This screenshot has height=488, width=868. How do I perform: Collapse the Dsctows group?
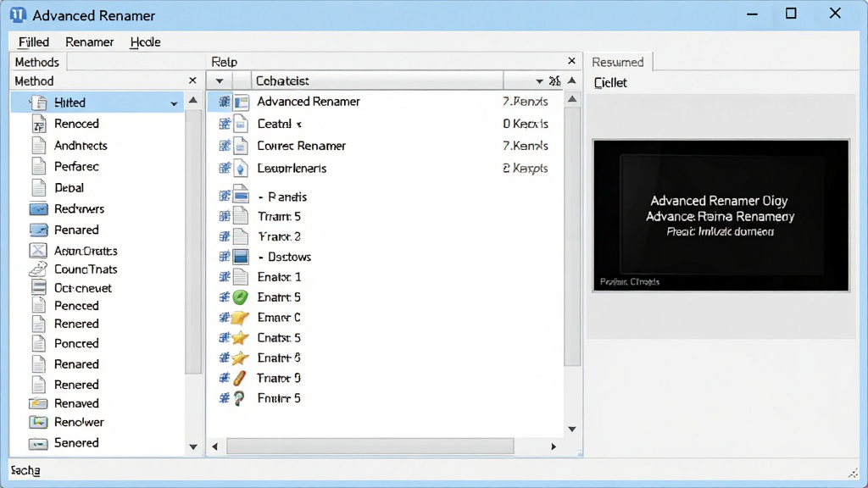[x=261, y=258]
